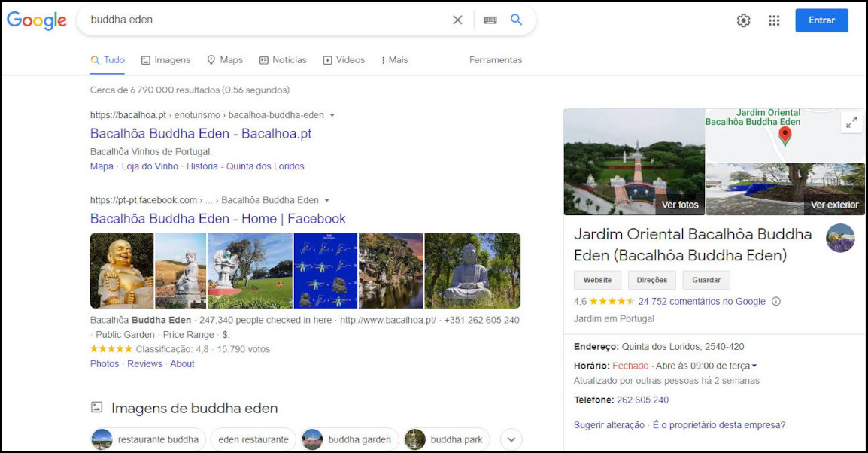Open the Mapa sitelink
Screen dimensions: 868x453
tap(102, 167)
